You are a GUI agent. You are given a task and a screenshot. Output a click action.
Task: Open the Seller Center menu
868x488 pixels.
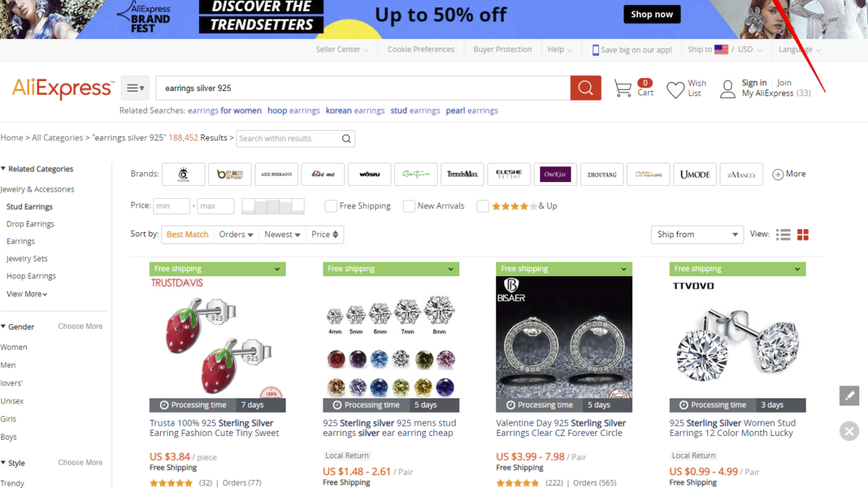tap(341, 50)
